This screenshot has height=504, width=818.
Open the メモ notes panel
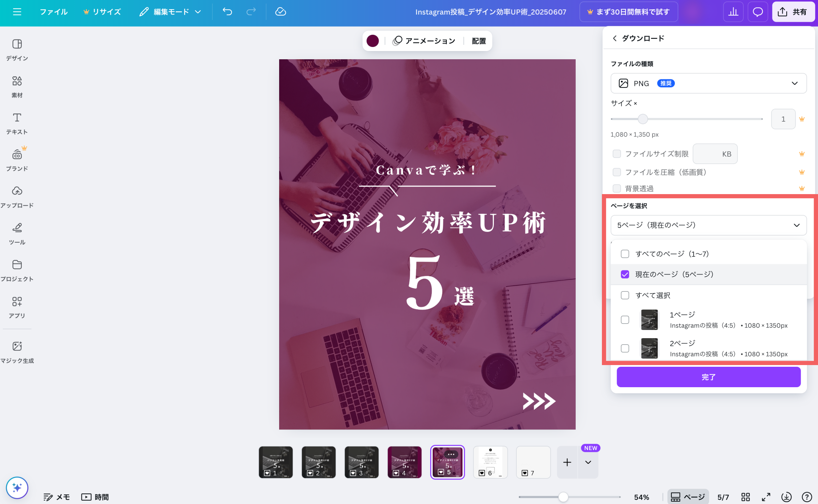(x=57, y=497)
